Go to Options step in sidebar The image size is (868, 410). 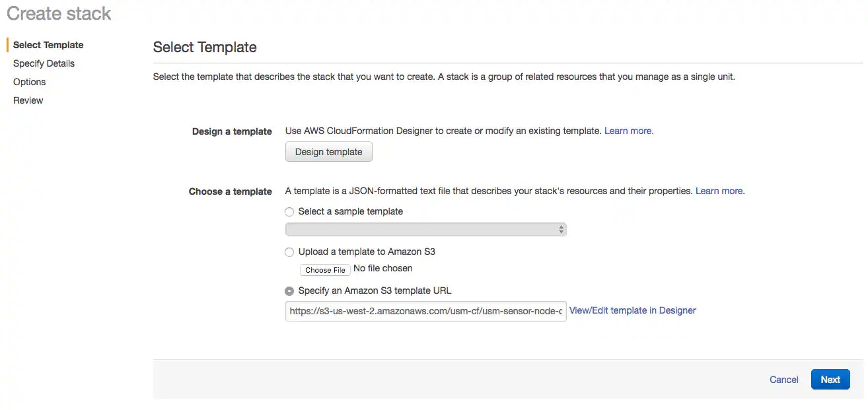(x=30, y=82)
